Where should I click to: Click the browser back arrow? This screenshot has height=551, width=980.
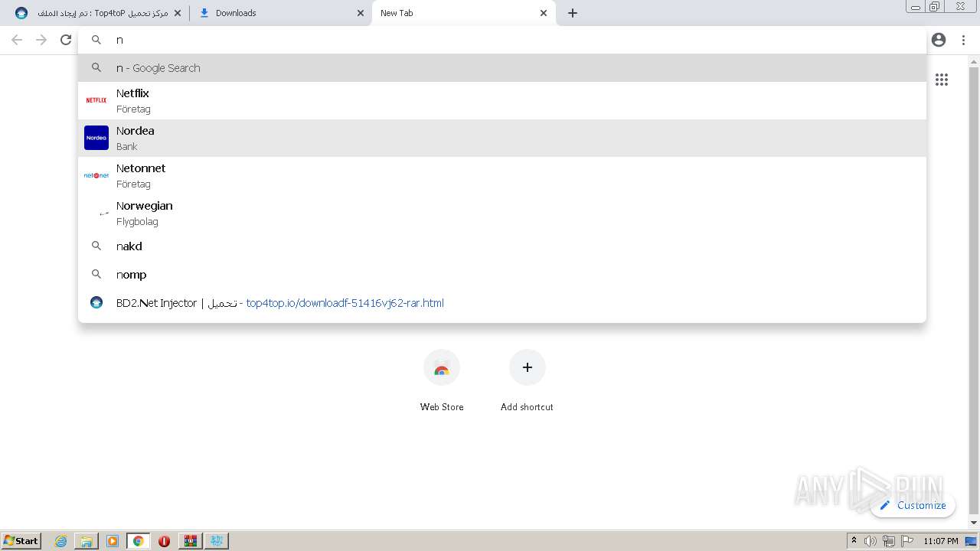coord(17,40)
